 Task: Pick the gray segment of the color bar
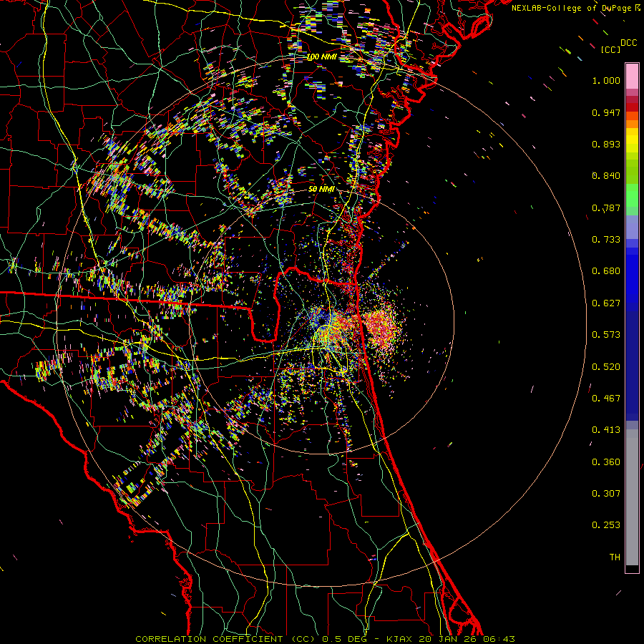tap(632, 497)
